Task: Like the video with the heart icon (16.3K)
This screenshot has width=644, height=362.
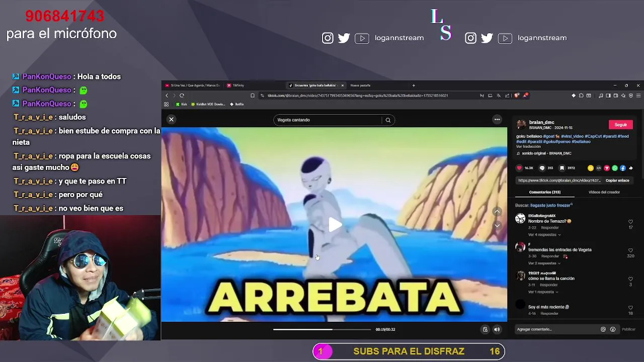Action: [519, 168]
